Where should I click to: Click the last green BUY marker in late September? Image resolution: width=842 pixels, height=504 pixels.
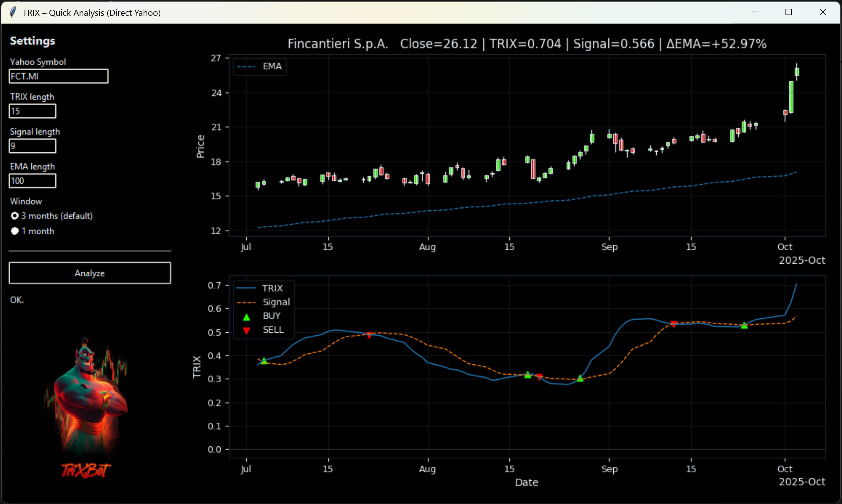click(744, 325)
